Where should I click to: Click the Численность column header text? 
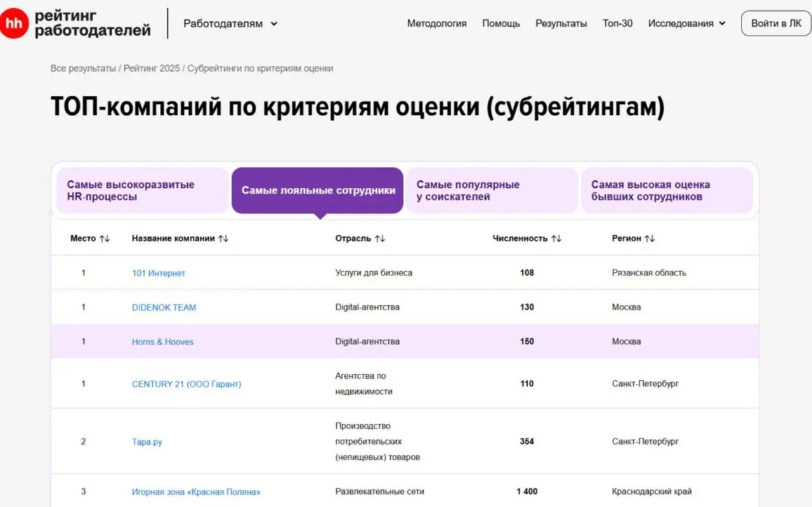[x=520, y=239]
